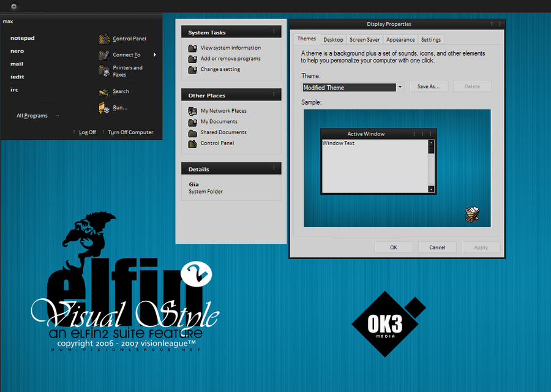This screenshot has height=392, width=551.
Task: Click Add or remove programs link
Action: pos(231,59)
